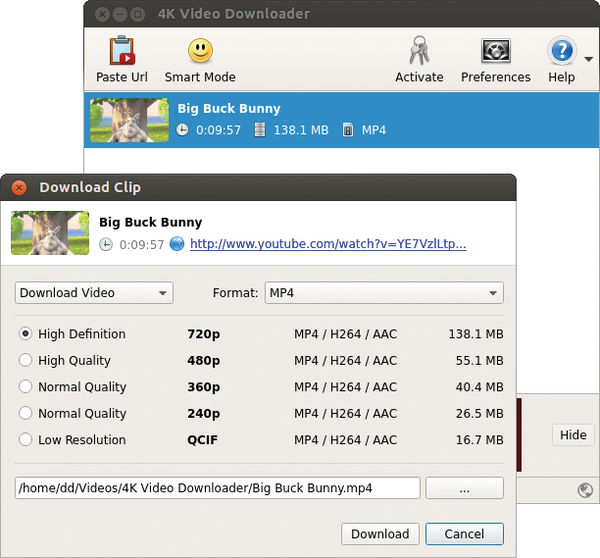Click the 55.1 MB size of 480p row

tap(479, 361)
